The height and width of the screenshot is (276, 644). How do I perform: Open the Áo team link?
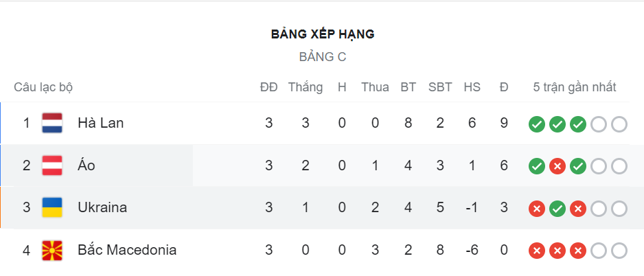coord(87,165)
